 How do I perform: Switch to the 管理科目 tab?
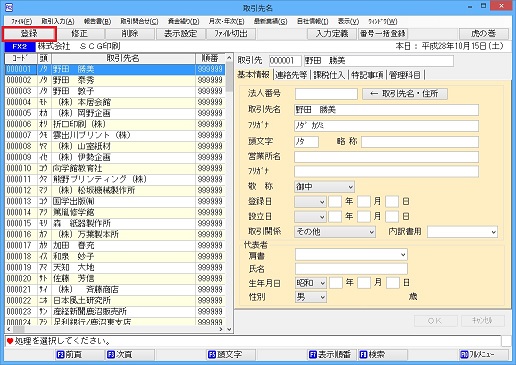point(405,75)
